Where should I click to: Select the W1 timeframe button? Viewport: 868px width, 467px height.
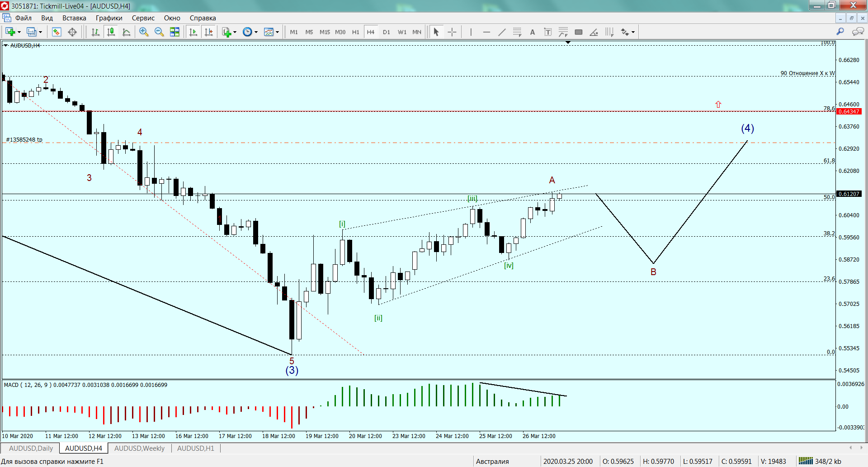[x=402, y=32]
